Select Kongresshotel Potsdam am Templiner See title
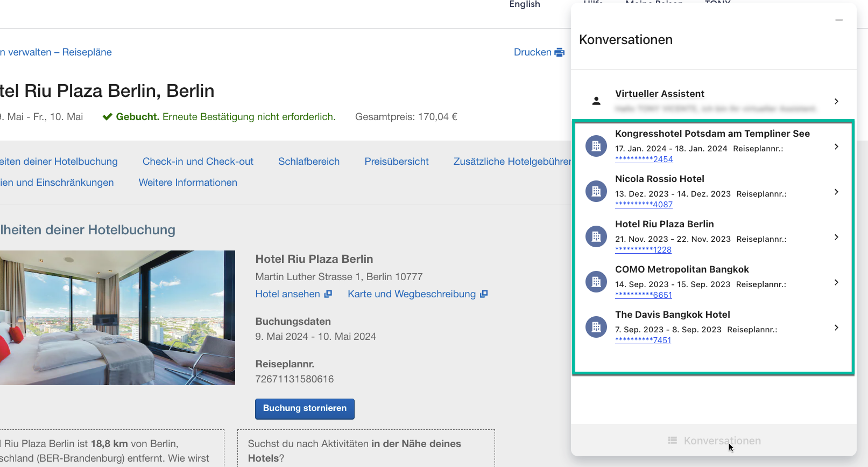This screenshot has width=868, height=467. (712, 134)
